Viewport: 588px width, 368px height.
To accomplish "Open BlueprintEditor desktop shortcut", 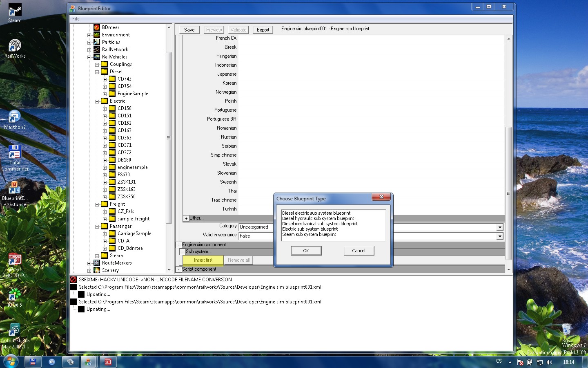I will (x=15, y=193).
